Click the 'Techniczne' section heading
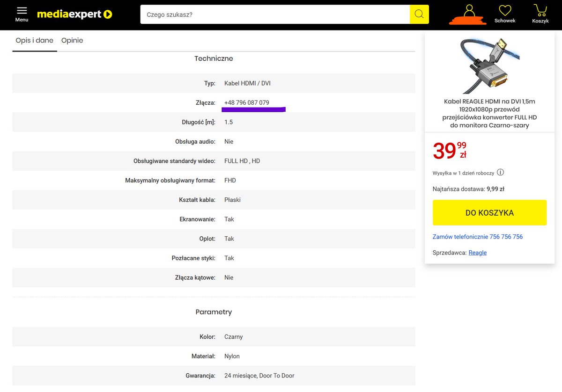The width and height of the screenshot is (562, 392). pos(214,58)
